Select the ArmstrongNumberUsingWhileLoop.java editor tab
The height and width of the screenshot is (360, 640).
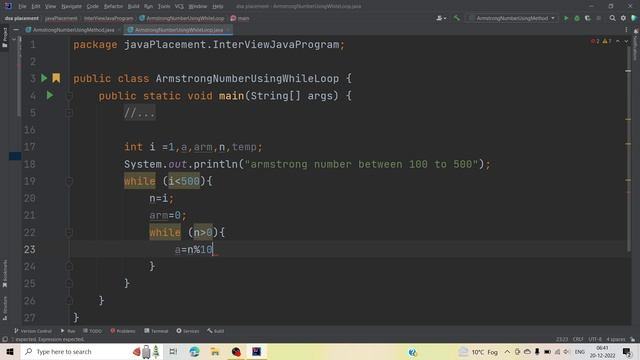point(178,30)
